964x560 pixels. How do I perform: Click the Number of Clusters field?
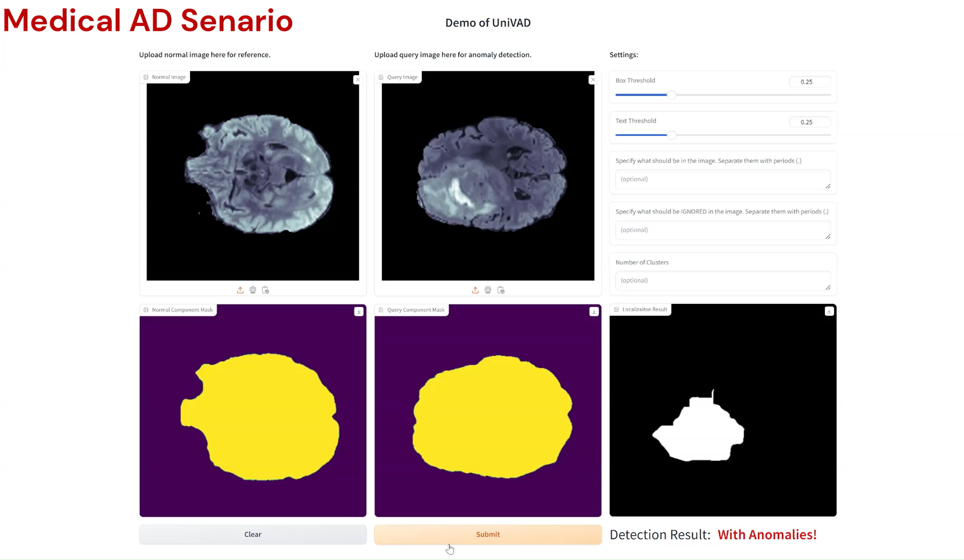tap(723, 280)
